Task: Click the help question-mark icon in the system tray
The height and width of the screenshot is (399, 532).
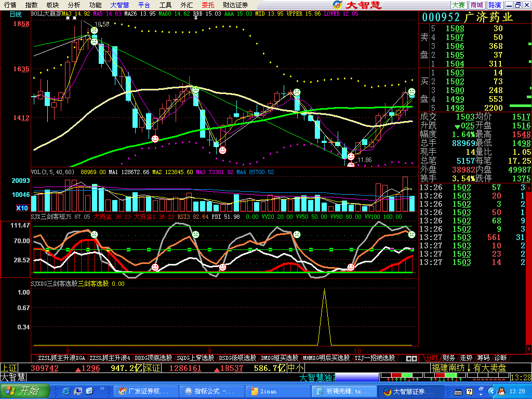Action: (470, 392)
